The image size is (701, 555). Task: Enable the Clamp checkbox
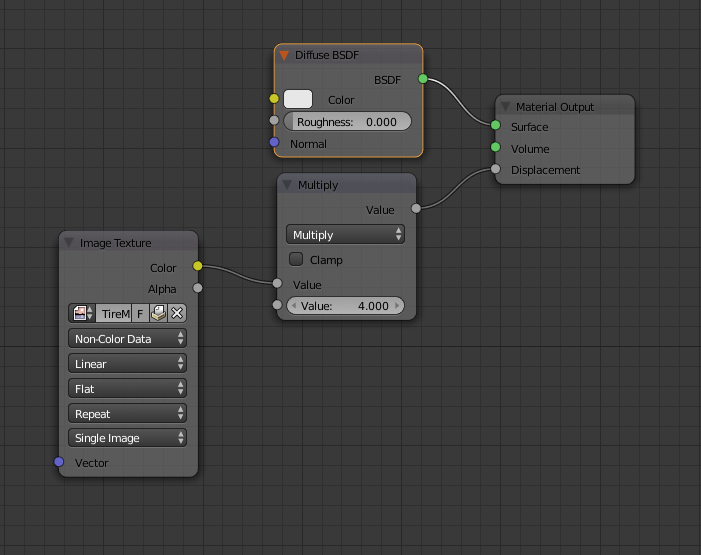[x=296, y=259]
